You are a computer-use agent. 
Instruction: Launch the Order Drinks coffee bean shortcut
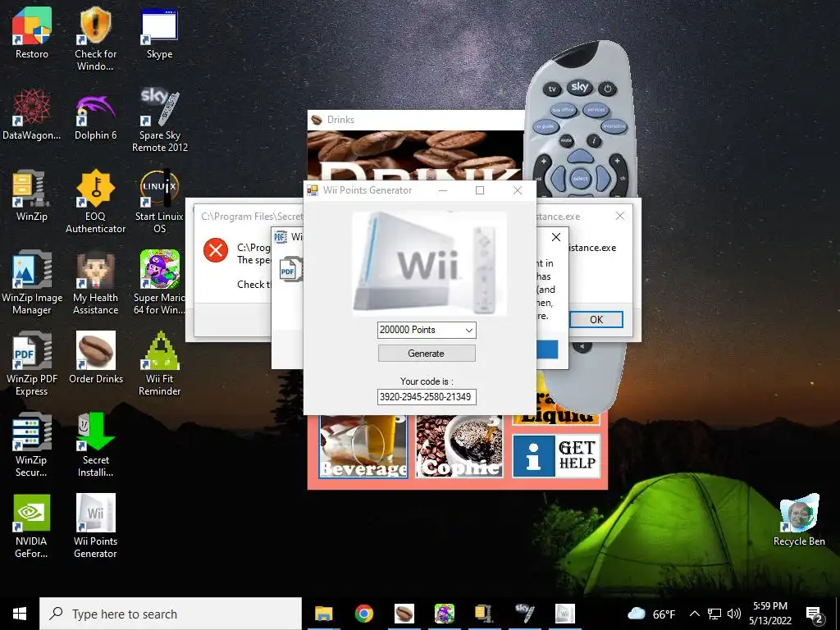point(95,358)
